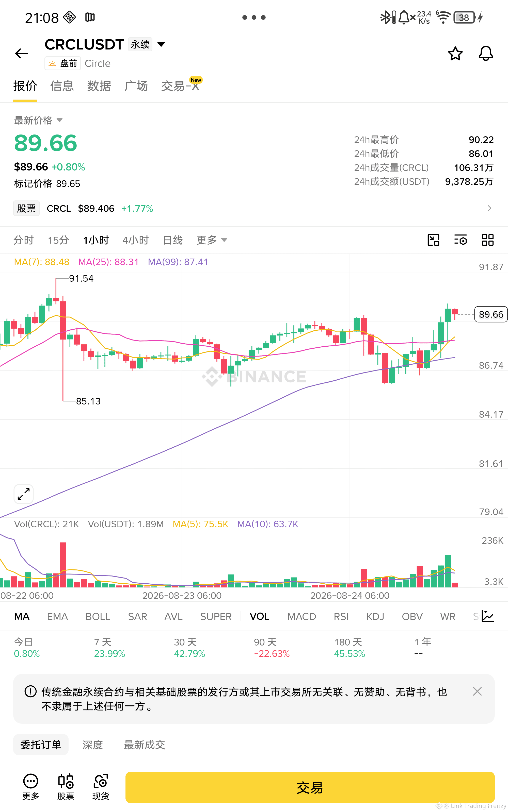Tap the info icon in disclaimer notice
Image resolution: width=508 pixels, height=812 pixels.
pyautogui.click(x=30, y=691)
